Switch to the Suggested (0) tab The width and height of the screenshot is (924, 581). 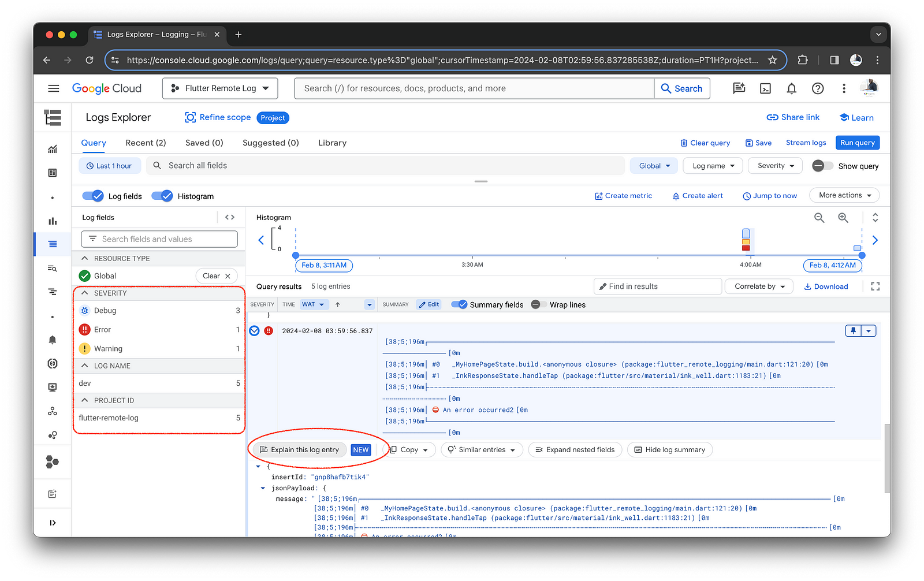coord(270,143)
